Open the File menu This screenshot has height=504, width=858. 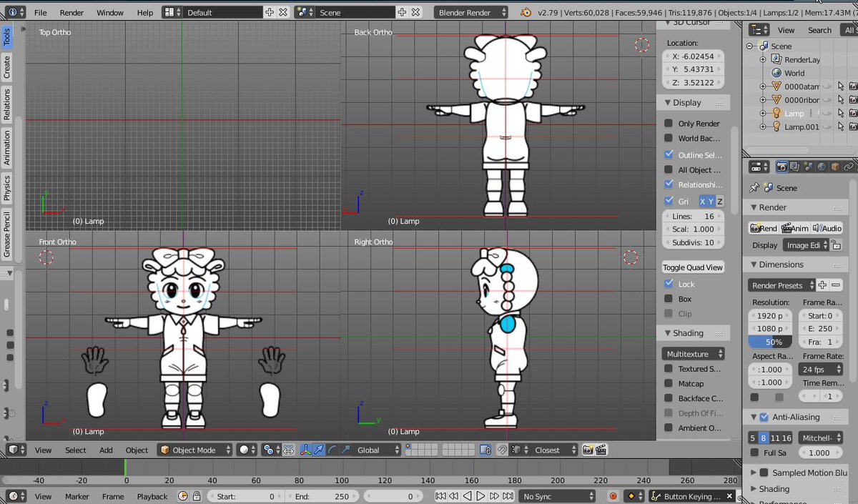(40, 12)
